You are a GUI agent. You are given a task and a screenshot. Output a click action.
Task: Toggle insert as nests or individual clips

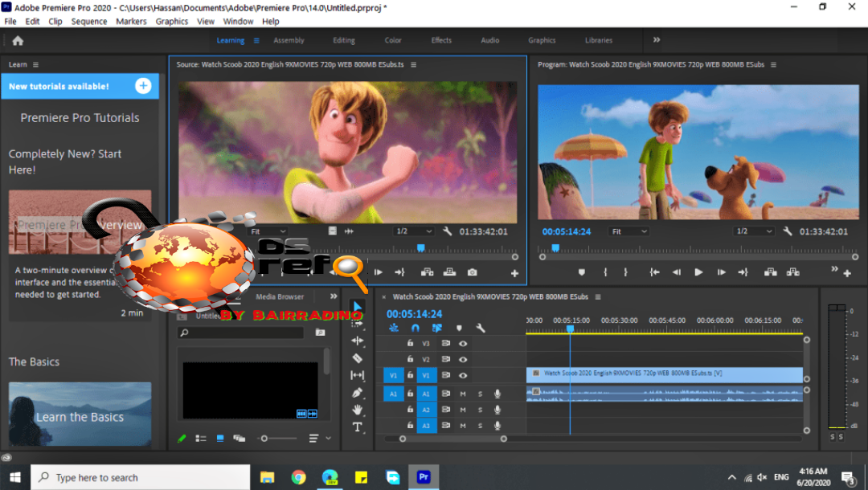394,328
